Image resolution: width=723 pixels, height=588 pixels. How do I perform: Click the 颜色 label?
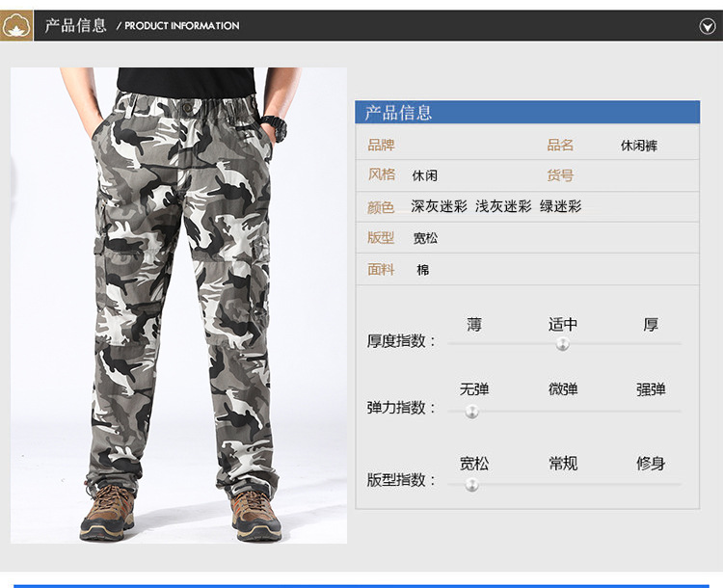[x=381, y=207]
